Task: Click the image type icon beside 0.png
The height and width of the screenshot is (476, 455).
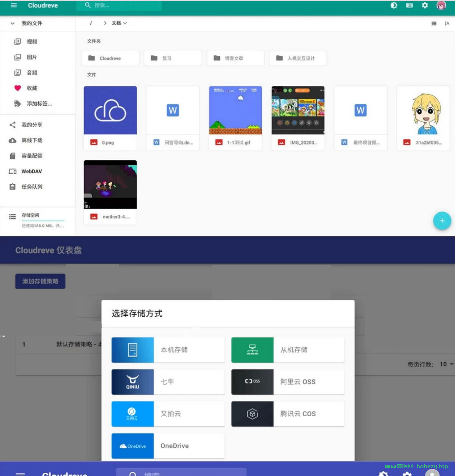Action: (94, 142)
